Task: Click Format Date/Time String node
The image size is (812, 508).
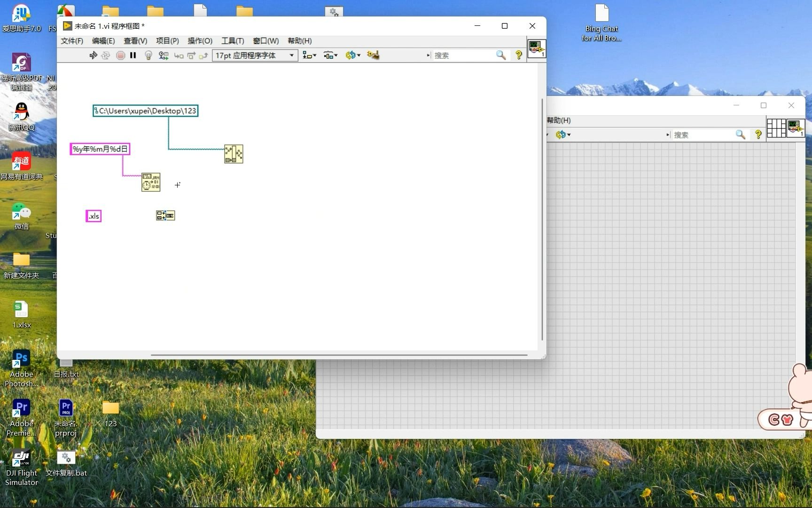Action: point(151,182)
